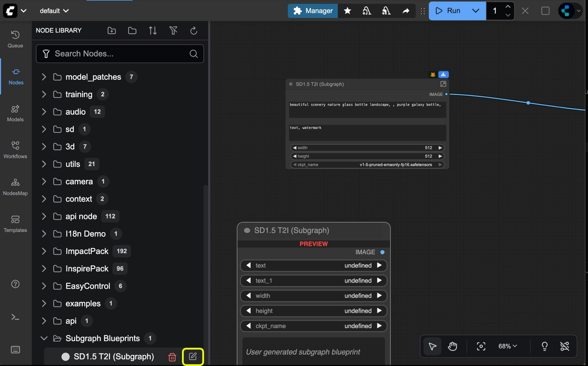Expand the Subgraph Blueprints folder
Screen dimensions: 588x366
tap(44, 338)
